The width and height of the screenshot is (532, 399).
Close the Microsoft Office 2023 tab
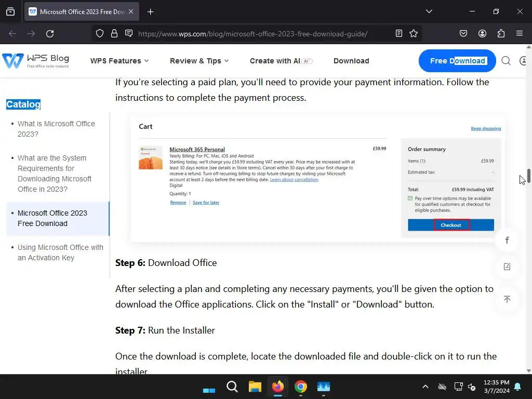[131, 11]
